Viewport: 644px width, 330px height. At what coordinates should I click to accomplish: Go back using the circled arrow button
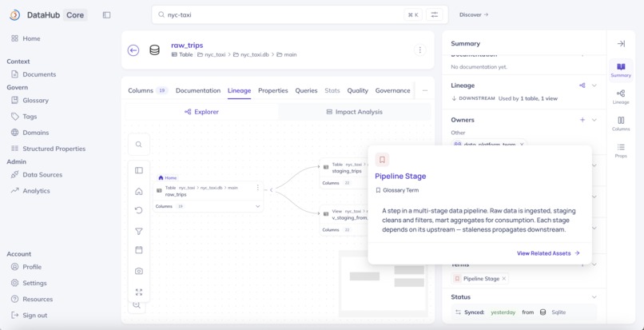133,50
